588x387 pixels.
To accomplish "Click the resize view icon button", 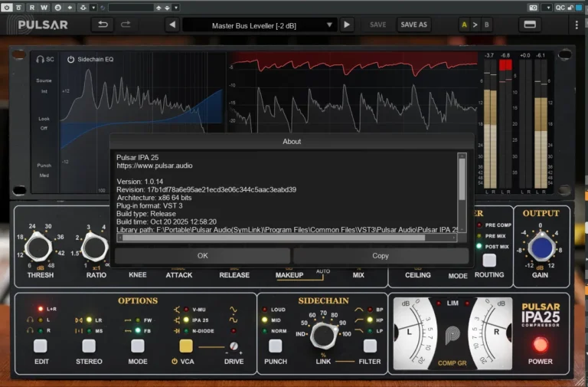I will pos(529,25).
